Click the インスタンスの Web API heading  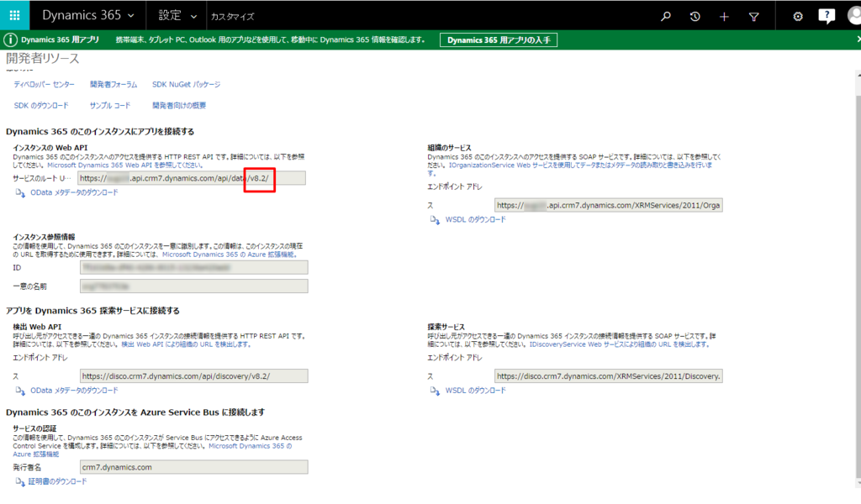(x=50, y=148)
